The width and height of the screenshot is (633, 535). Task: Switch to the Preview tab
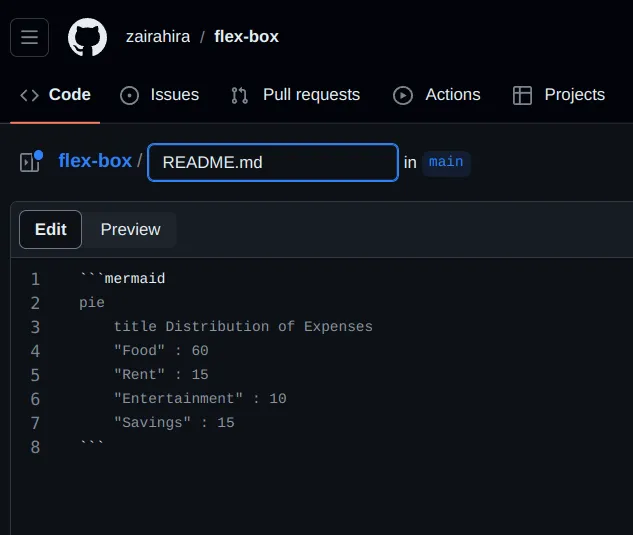[x=130, y=229]
